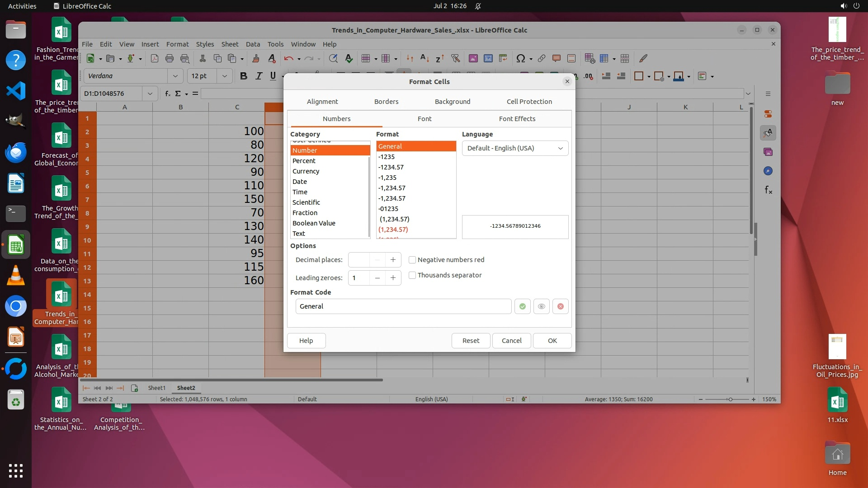
Task: Open the Functions sidebar panel icon
Action: tap(768, 190)
